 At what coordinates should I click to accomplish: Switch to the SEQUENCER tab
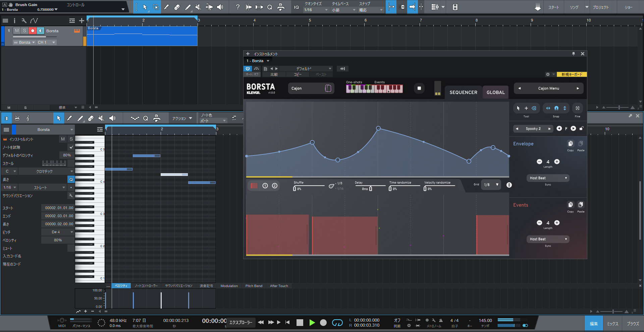tap(463, 92)
